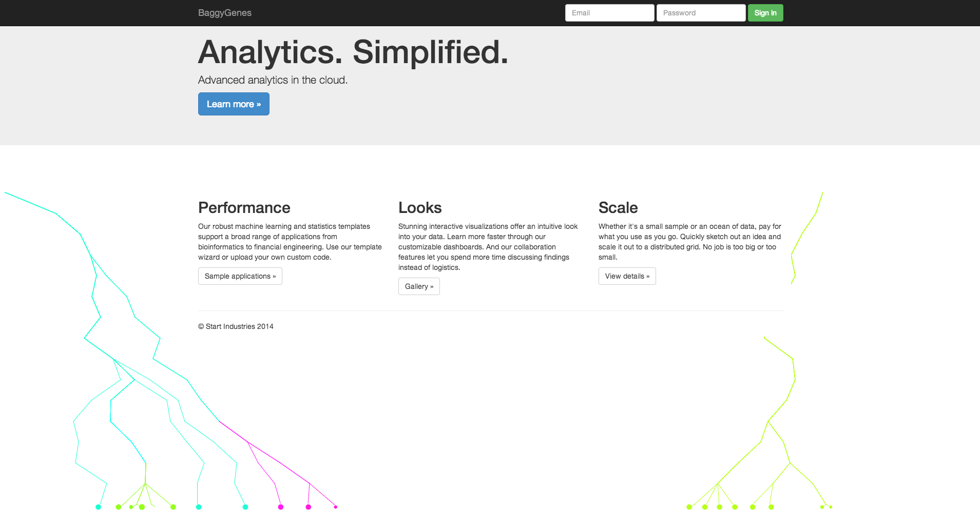Focus the Email input field
This screenshot has width=980, height=526.
point(609,13)
